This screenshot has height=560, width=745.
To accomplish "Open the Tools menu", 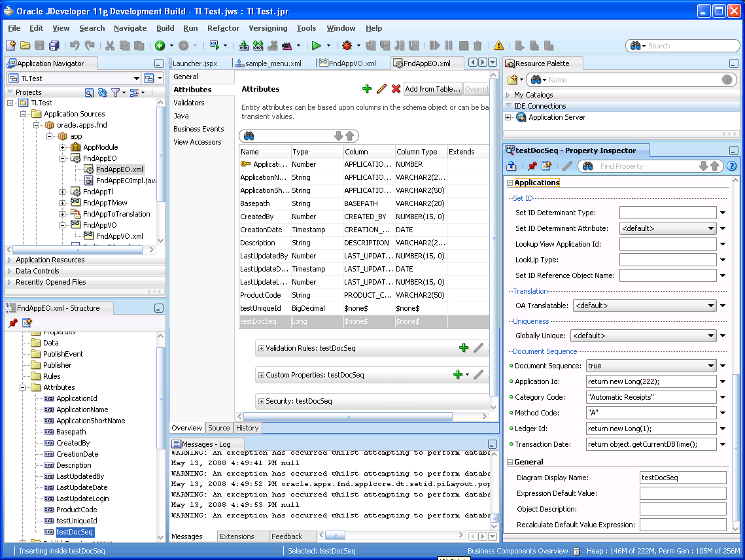I will [x=306, y=28].
